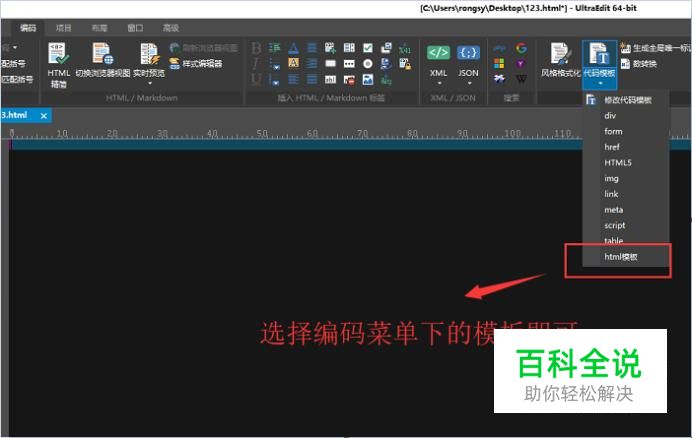692x438 pixels.
Task: Click the switch browser view icon
Action: coord(102,54)
